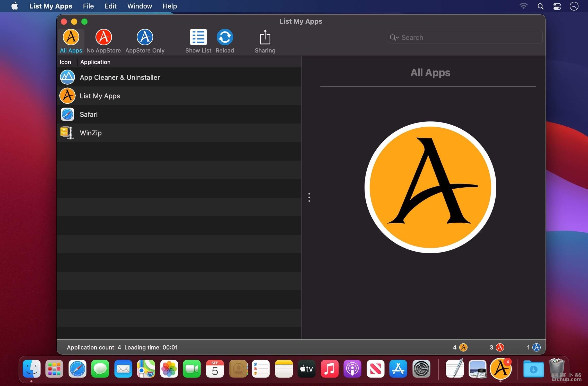Open the Apple menu
This screenshot has height=386, width=588.
click(x=15, y=6)
